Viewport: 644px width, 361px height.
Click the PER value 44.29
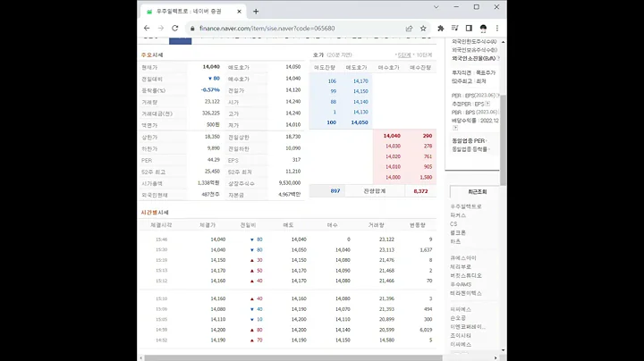pyautogui.click(x=214, y=160)
